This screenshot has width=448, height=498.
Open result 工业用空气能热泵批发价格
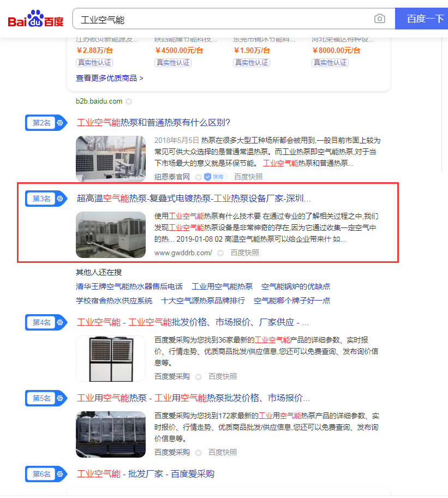click(193, 398)
